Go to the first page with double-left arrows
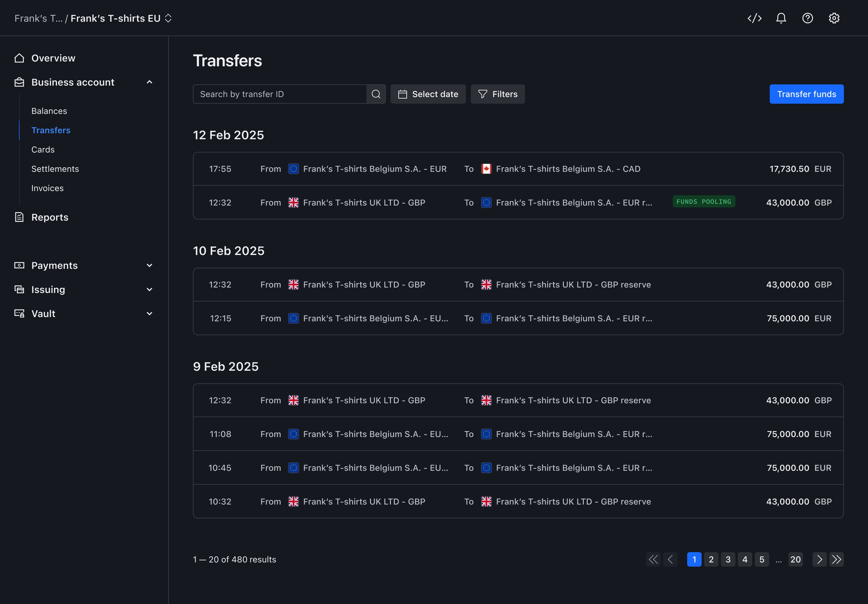The image size is (868, 604). [653, 559]
